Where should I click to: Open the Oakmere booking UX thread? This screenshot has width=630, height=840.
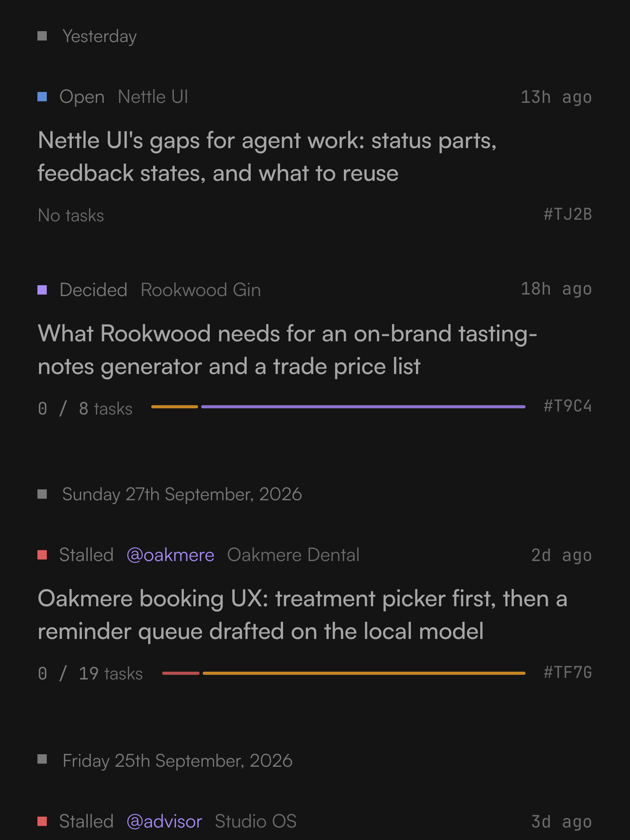302,614
